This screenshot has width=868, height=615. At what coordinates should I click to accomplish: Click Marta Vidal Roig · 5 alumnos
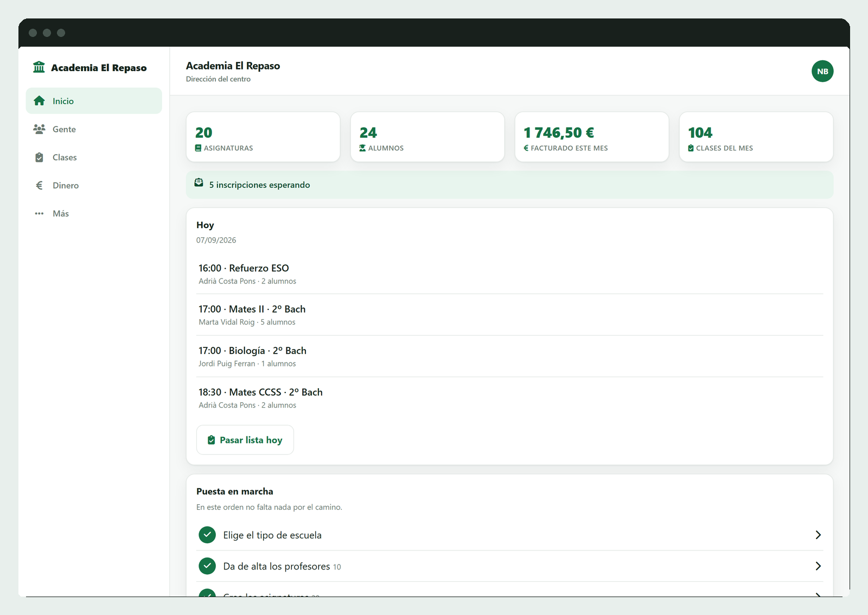(247, 322)
